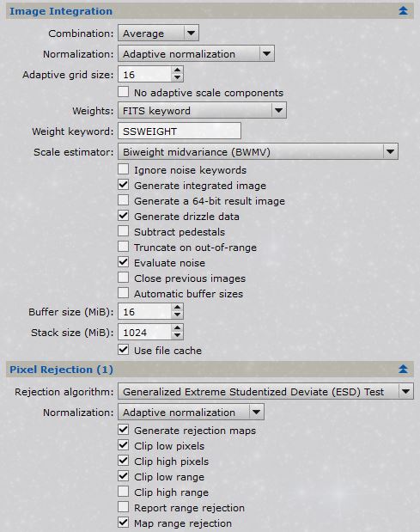Click the Adaptive grid size number field
The width and height of the screenshot is (420, 532).
144,74
